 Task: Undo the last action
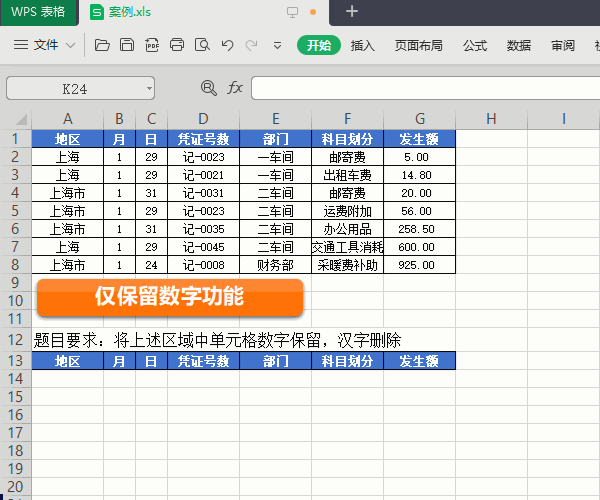click(x=227, y=45)
